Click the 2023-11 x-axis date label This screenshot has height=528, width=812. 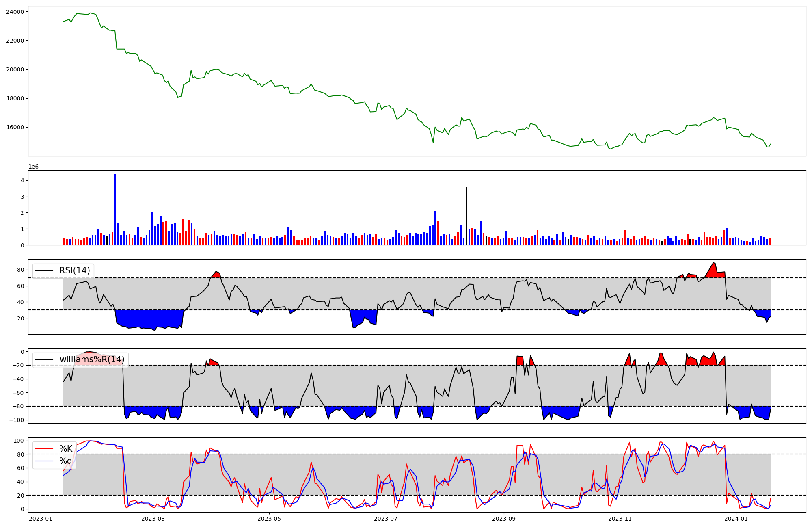(x=620, y=519)
